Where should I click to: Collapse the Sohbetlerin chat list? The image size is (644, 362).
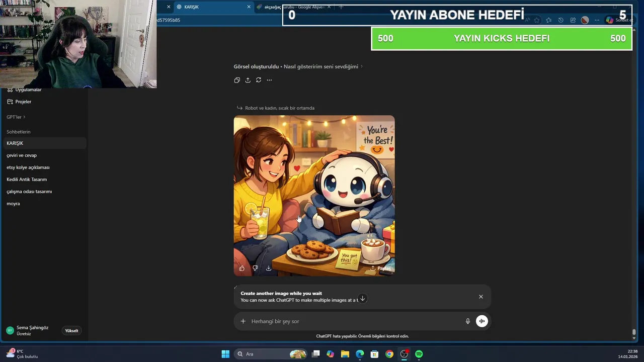tap(19, 132)
